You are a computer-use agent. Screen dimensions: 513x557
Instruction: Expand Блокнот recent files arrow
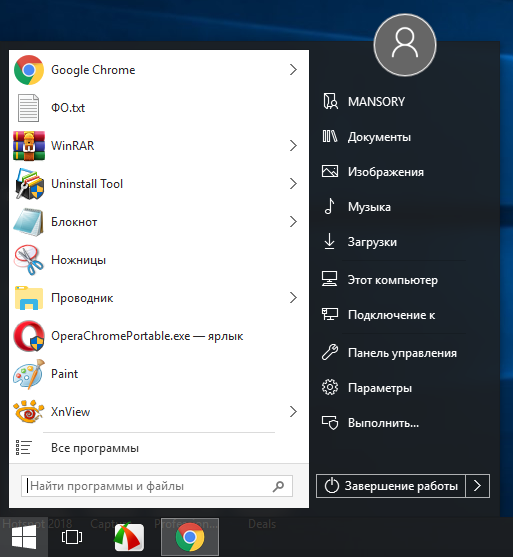(x=293, y=222)
